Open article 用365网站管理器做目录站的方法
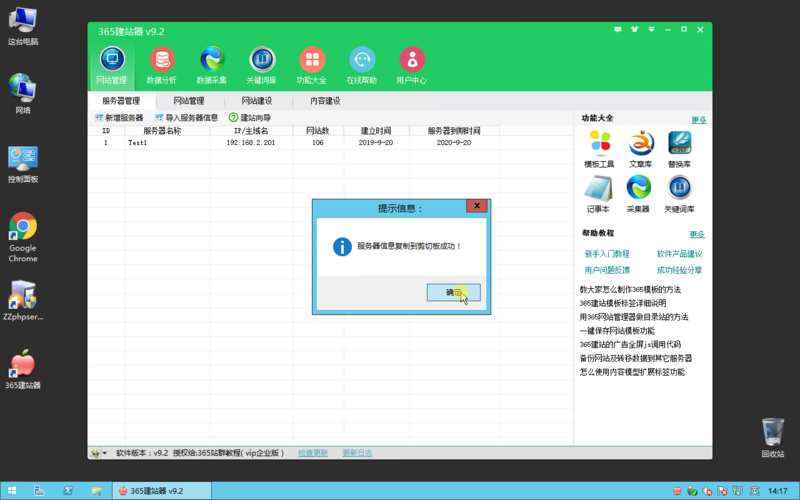The image size is (800, 500). [634, 317]
